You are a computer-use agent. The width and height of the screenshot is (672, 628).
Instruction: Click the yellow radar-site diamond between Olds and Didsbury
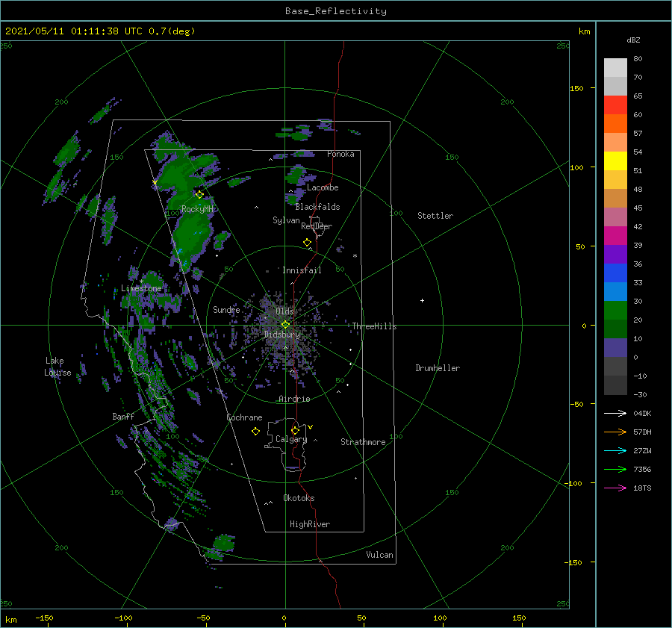point(285,325)
